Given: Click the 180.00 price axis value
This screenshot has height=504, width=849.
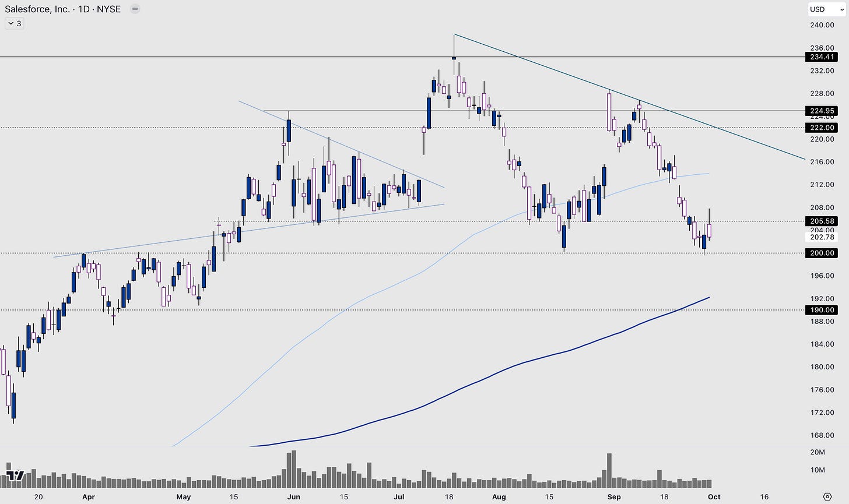Looking at the screenshot, I should point(822,366).
